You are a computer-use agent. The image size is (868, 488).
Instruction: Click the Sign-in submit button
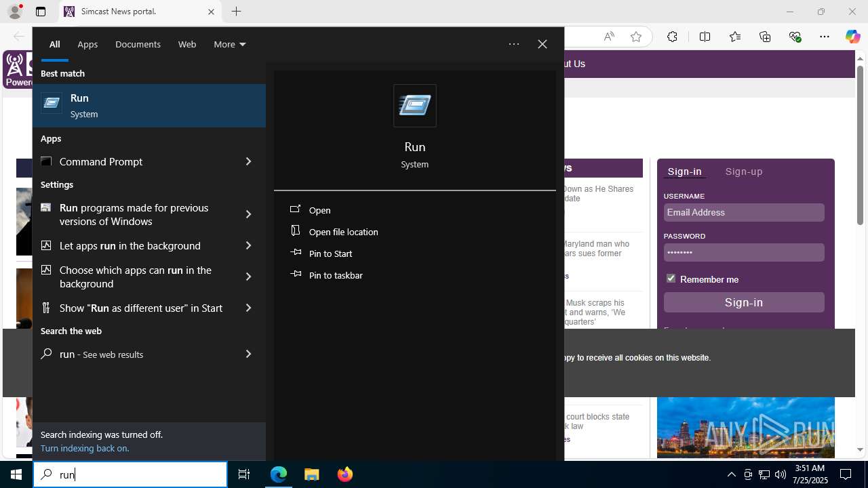[x=744, y=302]
